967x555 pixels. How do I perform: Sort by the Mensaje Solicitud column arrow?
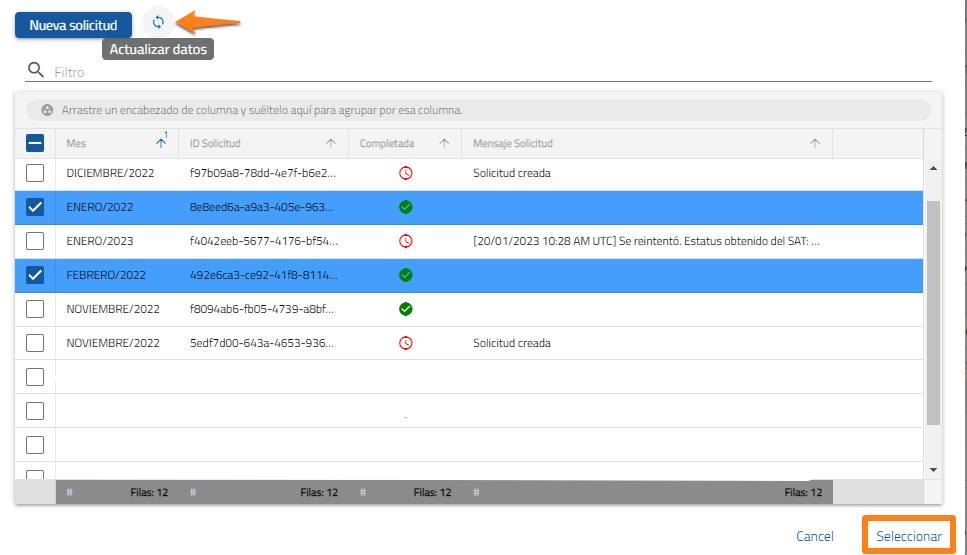click(815, 144)
